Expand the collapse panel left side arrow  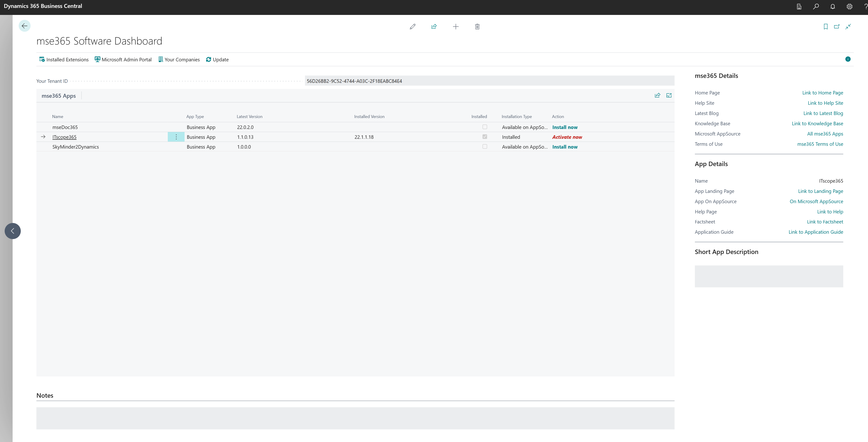(x=12, y=231)
